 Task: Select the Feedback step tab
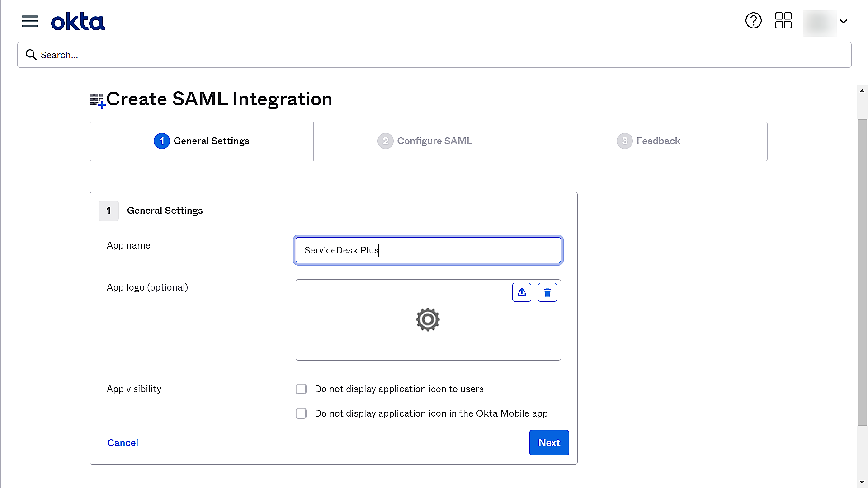coord(652,141)
